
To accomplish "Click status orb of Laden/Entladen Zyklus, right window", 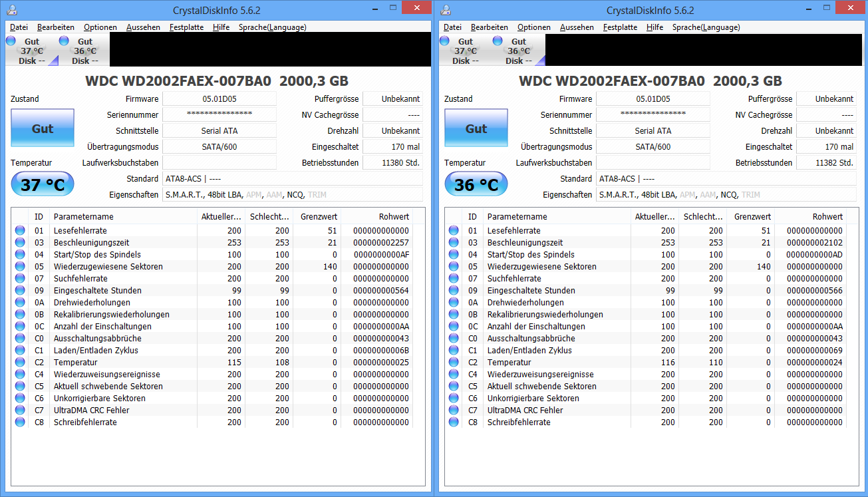I will pyautogui.click(x=454, y=350).
